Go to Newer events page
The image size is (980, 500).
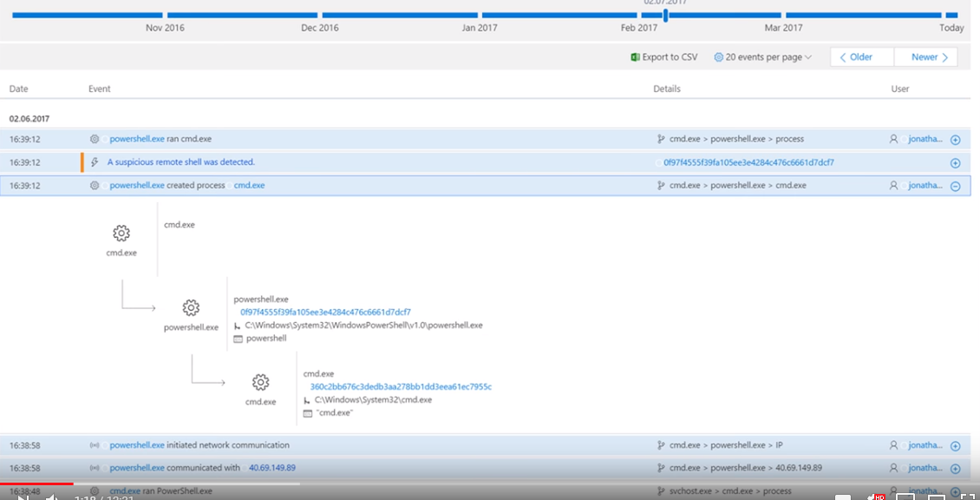(925, 57)
